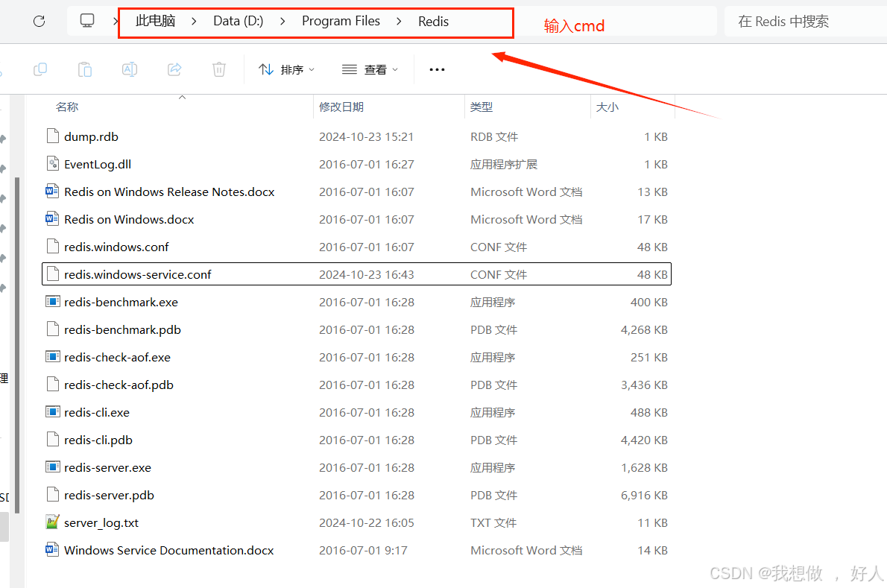Select file name Redis on Windows.docx
The image size is (887, 588).
point(129,219)
